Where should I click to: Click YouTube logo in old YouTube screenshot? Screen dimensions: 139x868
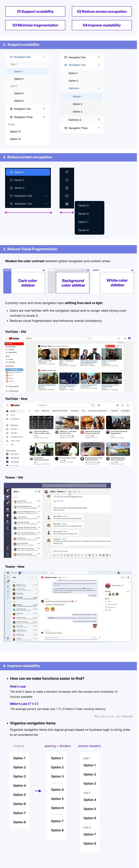(x=14, y=338)
